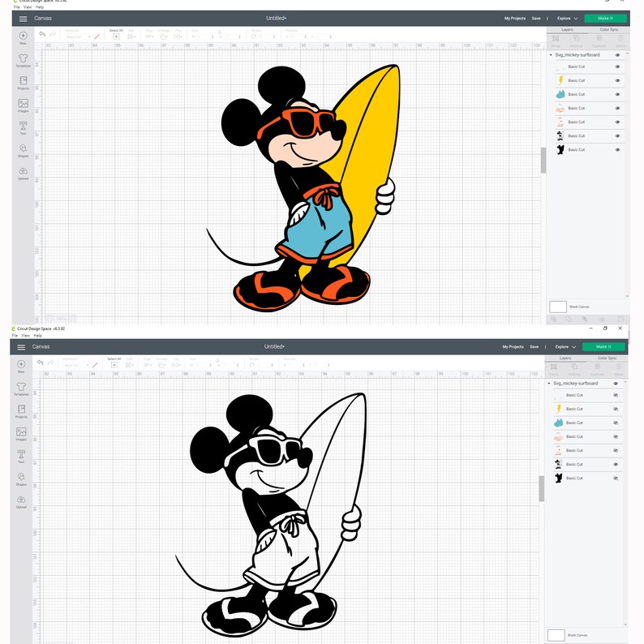Open Explore machine dropdown in black-white Mickey window
The height and width of the screenshot is (644, 644).
[x=565, y=347]
